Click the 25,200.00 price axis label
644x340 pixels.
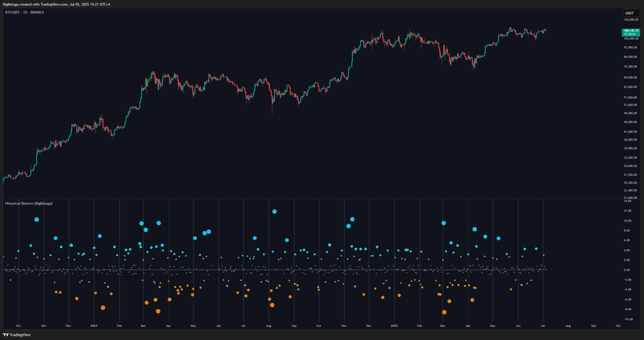coord(630,183)
